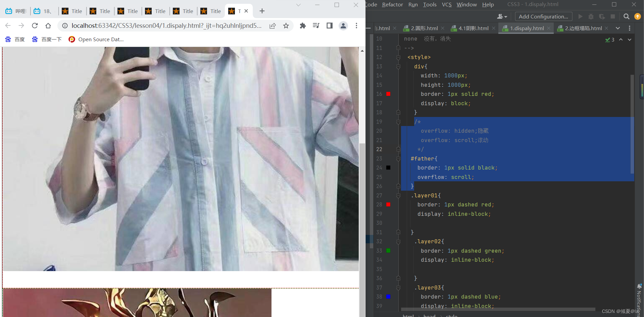Click shirt photo in web page
The width and height of the screenshot is (644, 317).
pos(181,159)
